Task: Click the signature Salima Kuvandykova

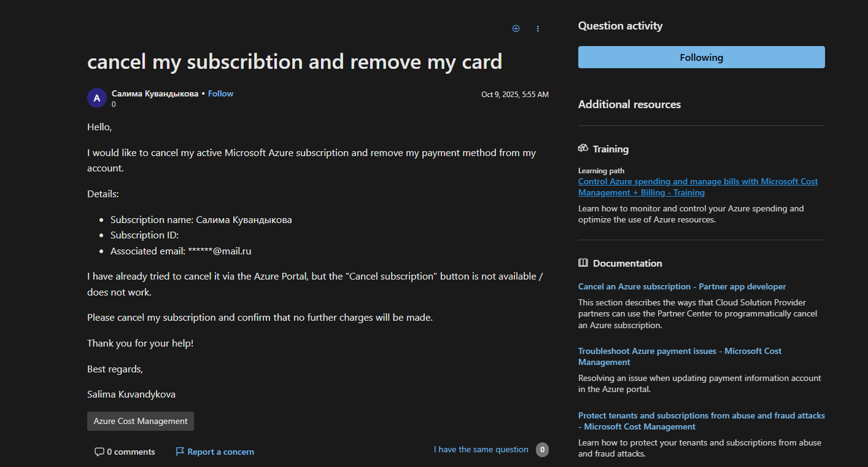Action: 131,394
